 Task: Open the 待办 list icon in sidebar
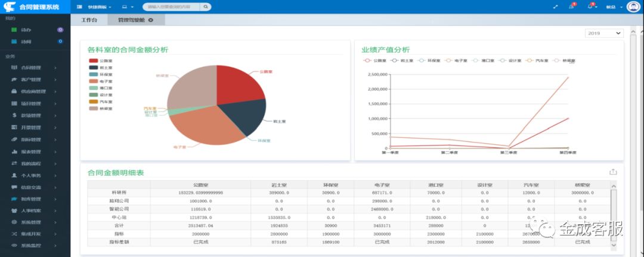(x=14, y=30)
